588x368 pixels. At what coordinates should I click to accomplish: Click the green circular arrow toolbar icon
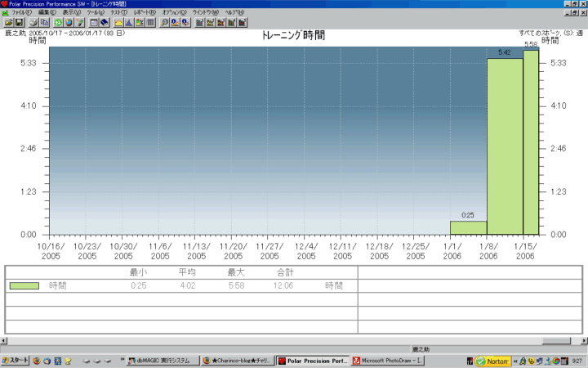point(58,23)
